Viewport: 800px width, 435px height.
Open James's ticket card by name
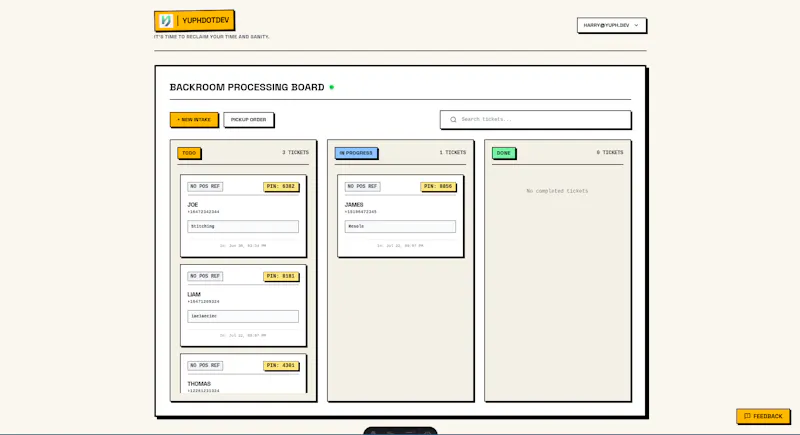coord(354,204)
